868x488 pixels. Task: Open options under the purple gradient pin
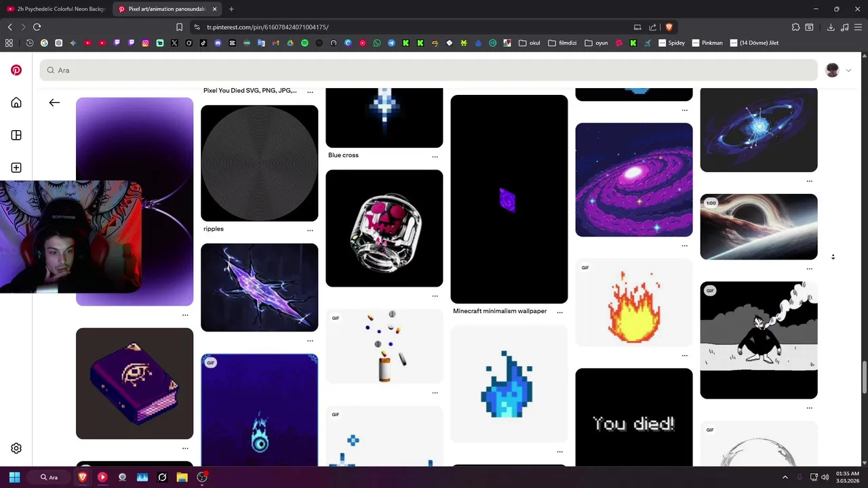click(185, 315)
